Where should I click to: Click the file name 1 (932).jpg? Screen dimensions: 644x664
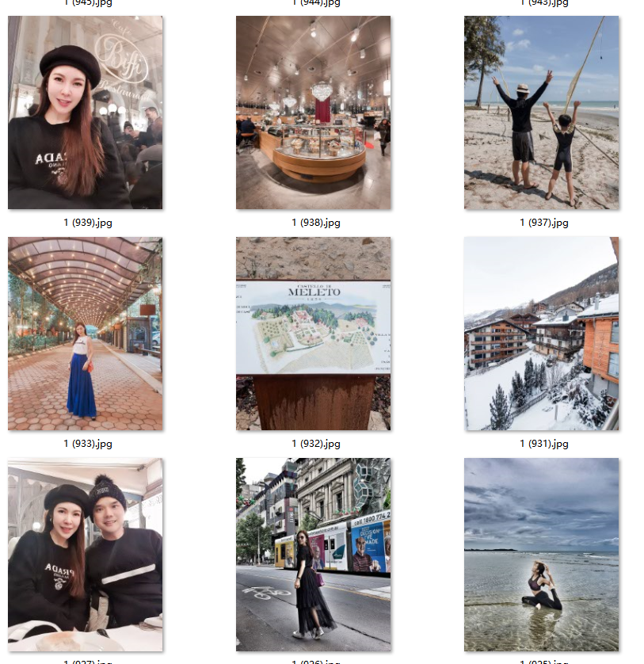tap(316, 444)
